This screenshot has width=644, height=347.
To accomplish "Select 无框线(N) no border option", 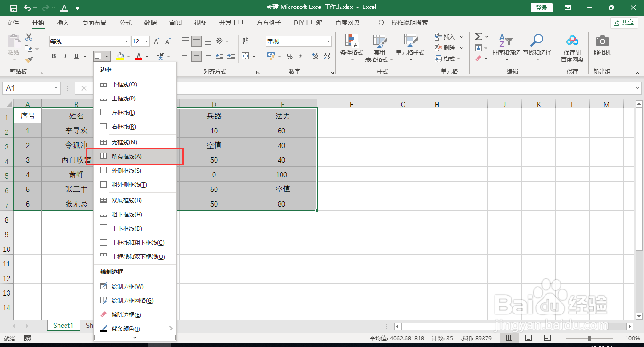I will coord(135,142).
